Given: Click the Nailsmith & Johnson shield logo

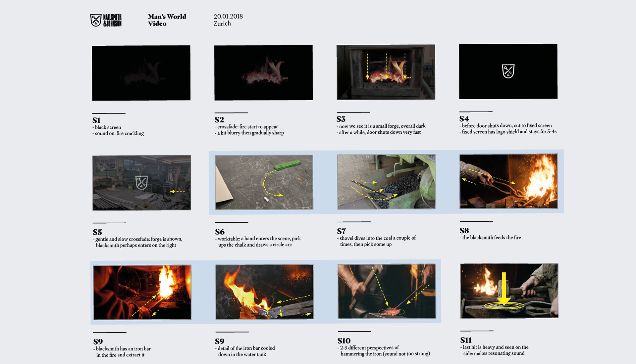Looking at the screenshot, I should pos(96,20).
